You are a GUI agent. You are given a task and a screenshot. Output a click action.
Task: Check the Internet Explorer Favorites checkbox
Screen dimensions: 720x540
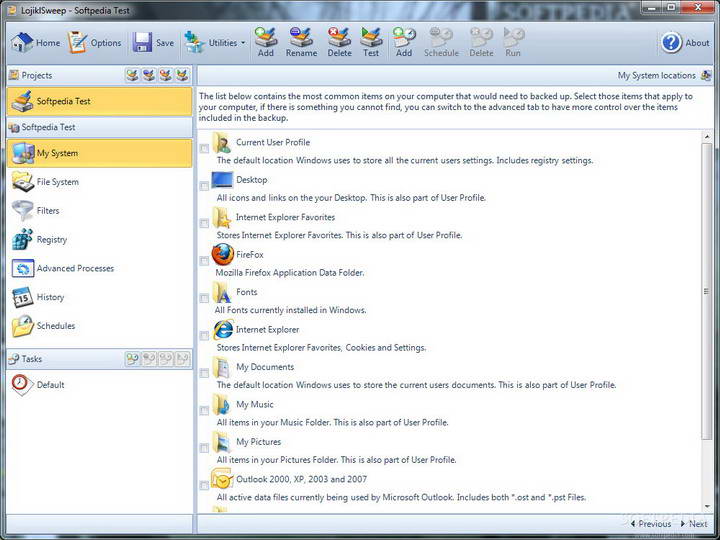pyautogui.click(x=204, y=223)
